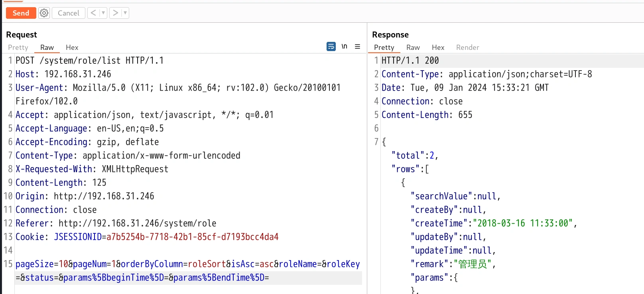The width and height of the screenshot is (644, 294).
Task: Go back to previous request in history
Action: pos(93,13)
